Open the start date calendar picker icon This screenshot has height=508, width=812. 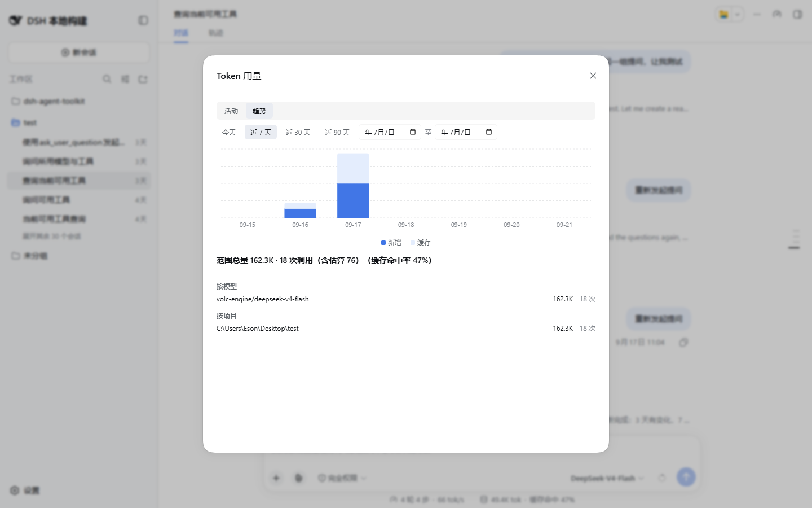tap(413, 132)
